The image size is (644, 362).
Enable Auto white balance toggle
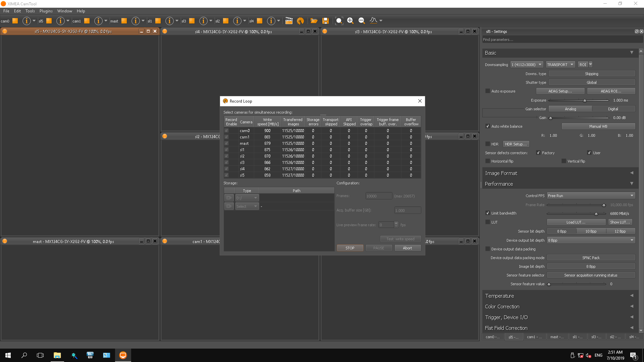pyautogui.click(x=487, y=126)
